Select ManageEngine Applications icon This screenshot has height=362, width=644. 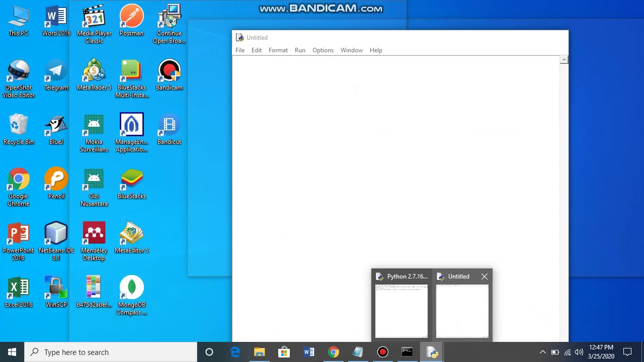tap(132, 133)
